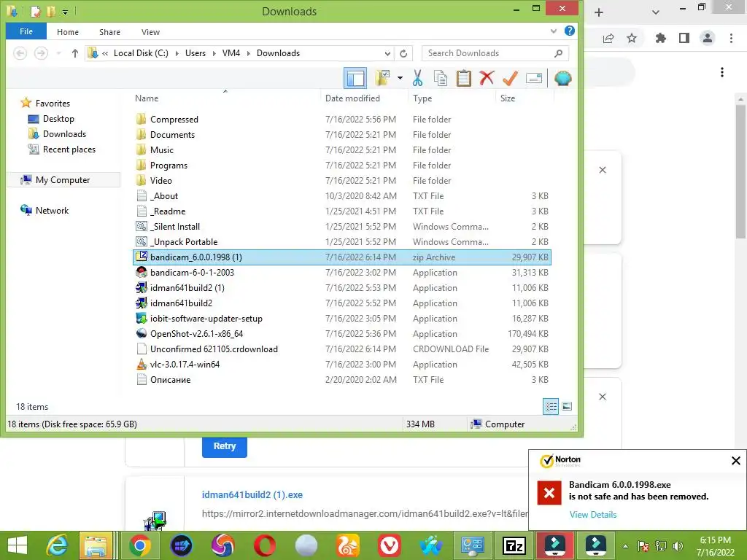Open Chrome's three-dot menu
Viewport: 747px width, 560px height.
pyautogui.click(x=731, y=38)
